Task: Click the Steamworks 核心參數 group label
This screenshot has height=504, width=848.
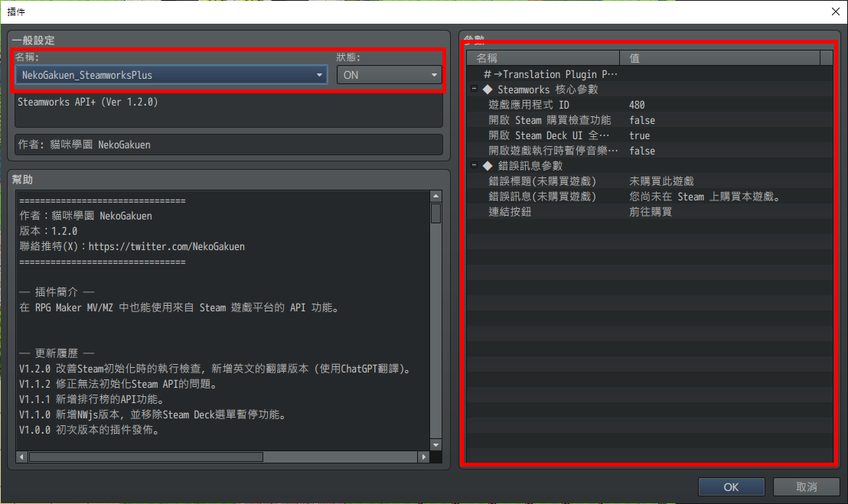Action: [547, 89]
